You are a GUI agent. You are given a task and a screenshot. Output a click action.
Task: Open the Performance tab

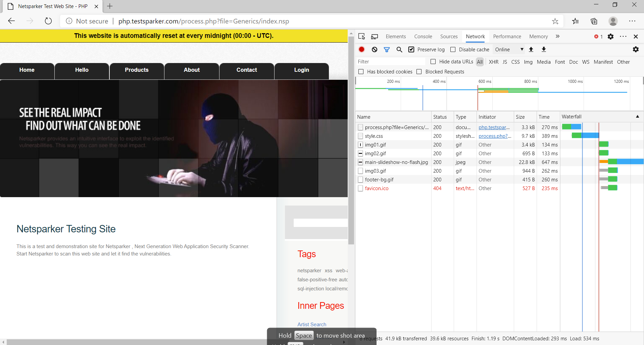point(507,37)
